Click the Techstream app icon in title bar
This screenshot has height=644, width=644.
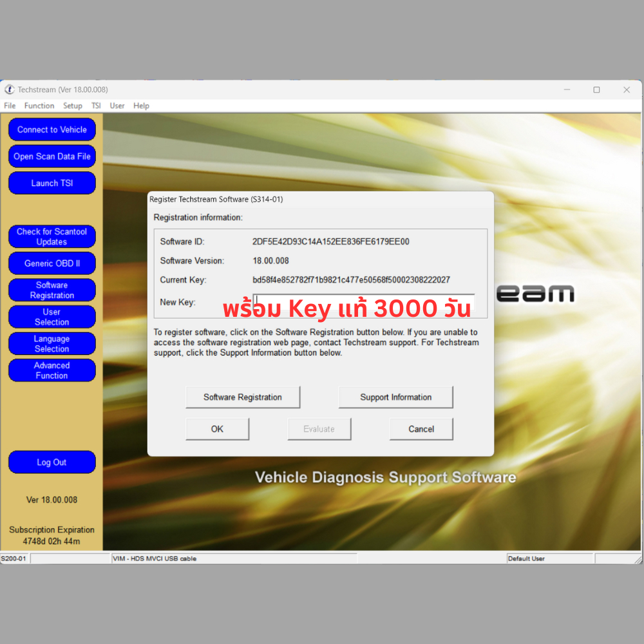click(x=10, y=90)
